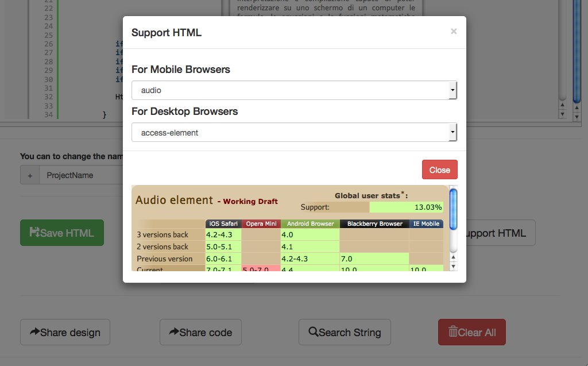Click the blue scrollbar thumb in the audio table frame
The image size is (588, 366).
point(453,209)
